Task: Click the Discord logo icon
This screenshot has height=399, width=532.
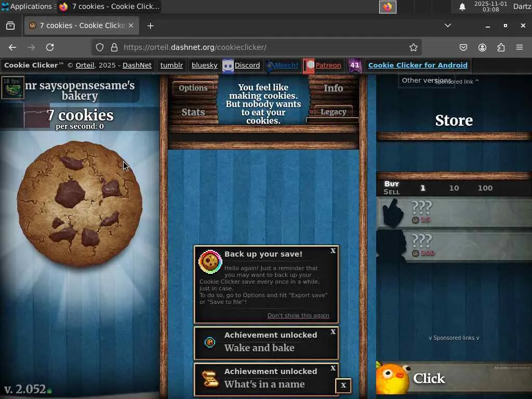Action: [228, 65]
